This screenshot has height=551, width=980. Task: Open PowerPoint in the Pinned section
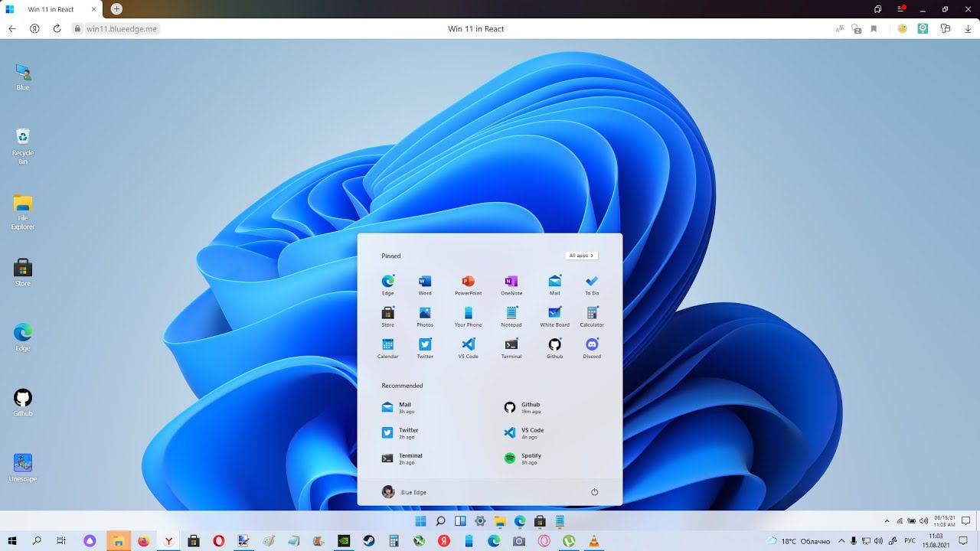(468, 285)
